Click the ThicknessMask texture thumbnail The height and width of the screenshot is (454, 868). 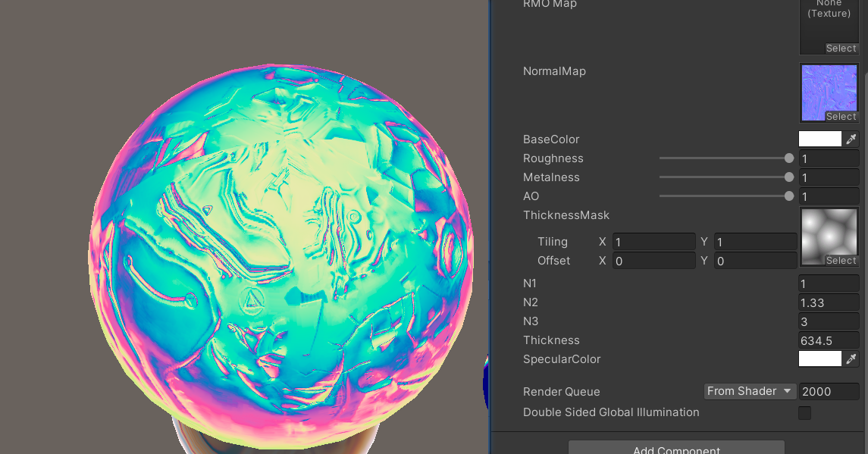click(829, 233)
